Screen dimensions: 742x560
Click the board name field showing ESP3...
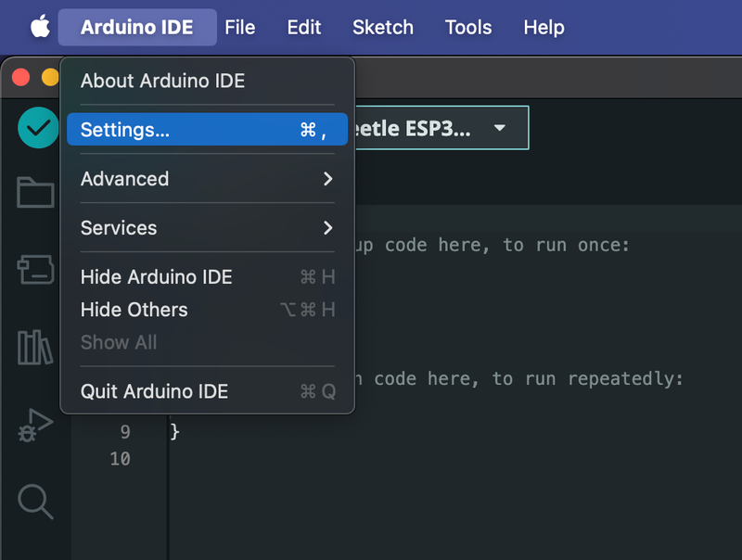pyautogui.click(x=441, y=128)
